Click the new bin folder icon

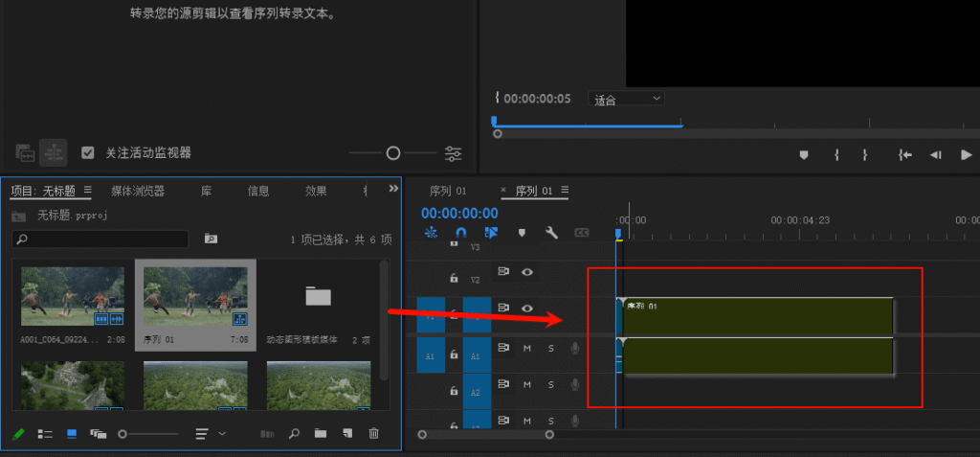point(321,434)
